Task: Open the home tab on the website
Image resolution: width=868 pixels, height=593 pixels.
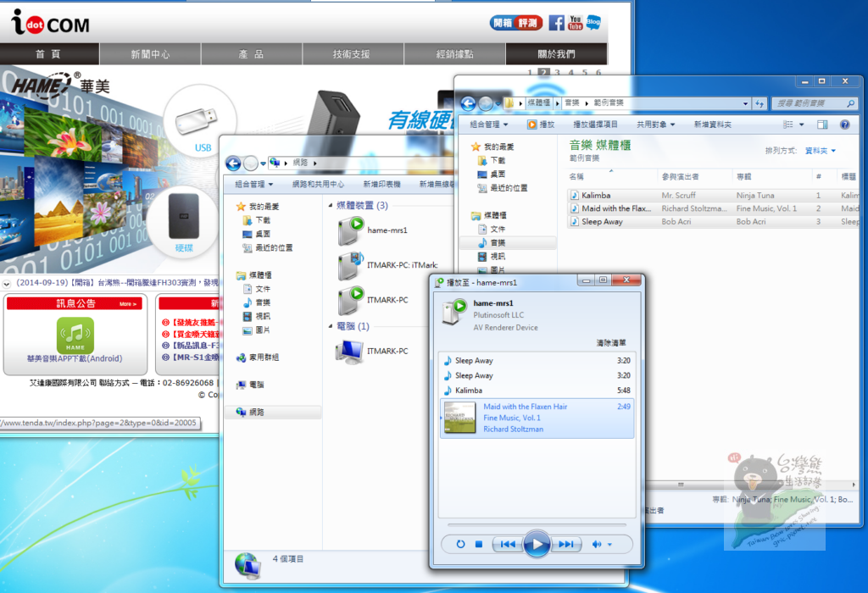Action: tap(48, 53)
